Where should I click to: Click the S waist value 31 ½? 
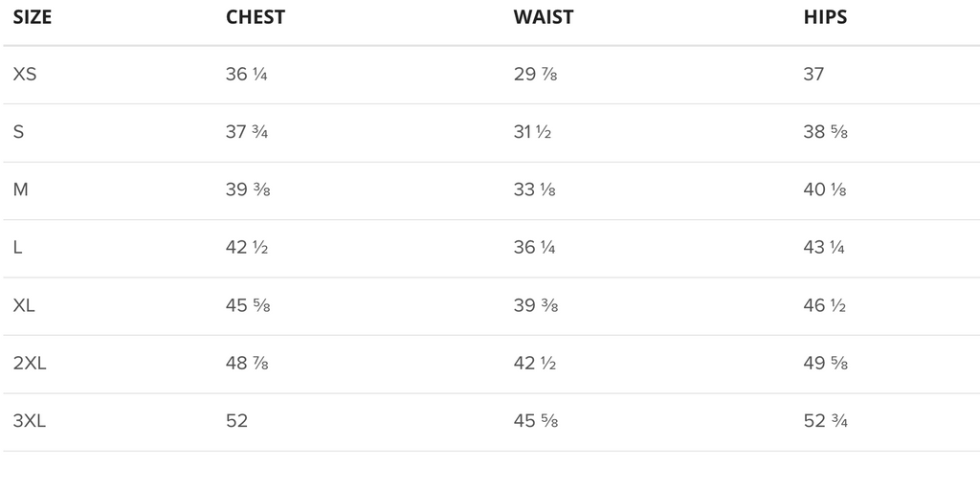pyautogui.click(x=532, y=132)
